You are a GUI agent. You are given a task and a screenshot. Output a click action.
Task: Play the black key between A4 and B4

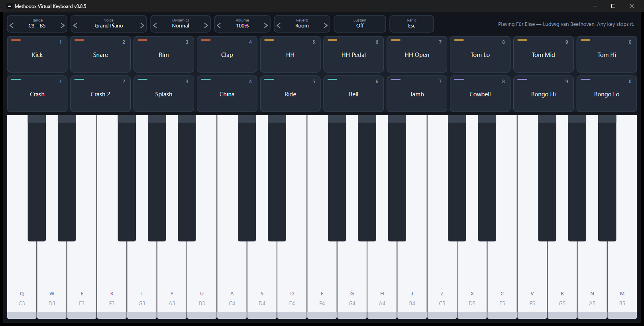coord(397,178)
